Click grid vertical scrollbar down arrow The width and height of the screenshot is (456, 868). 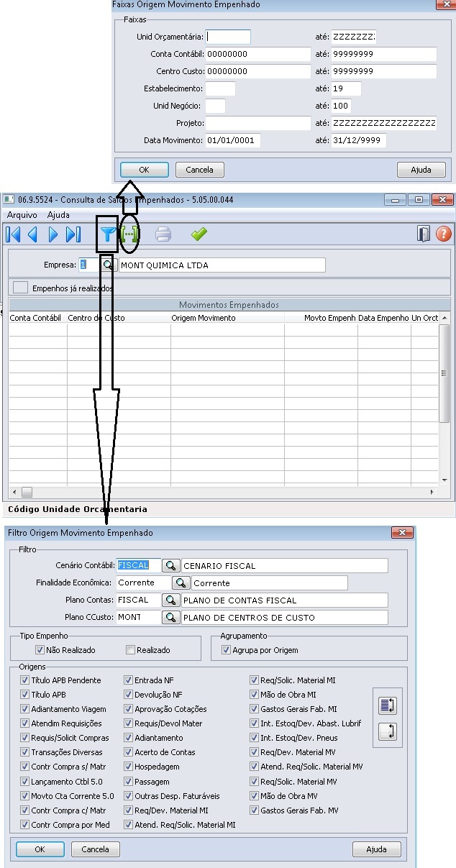(444, 480)
